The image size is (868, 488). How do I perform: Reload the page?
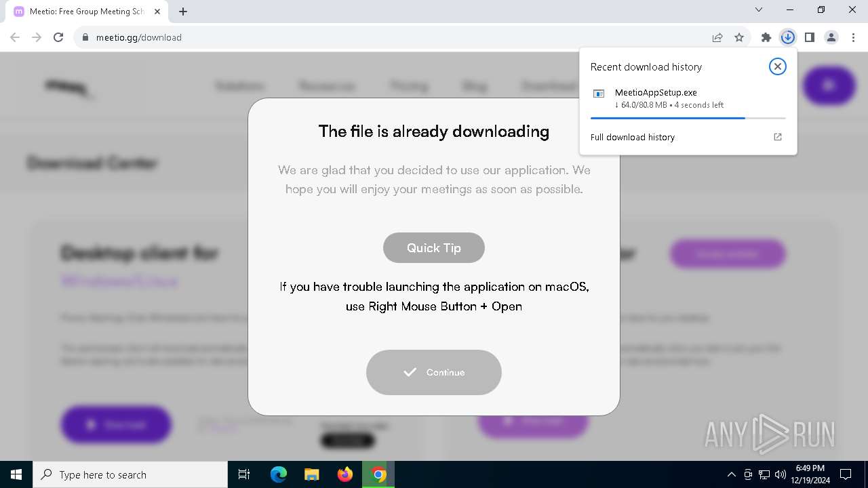(58, 37)
